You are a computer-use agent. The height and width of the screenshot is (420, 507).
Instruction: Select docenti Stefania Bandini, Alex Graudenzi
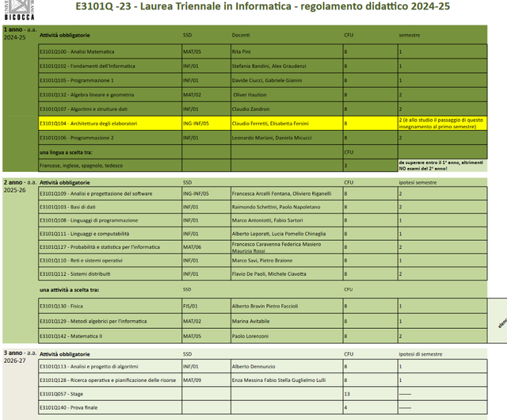(287, 66)
